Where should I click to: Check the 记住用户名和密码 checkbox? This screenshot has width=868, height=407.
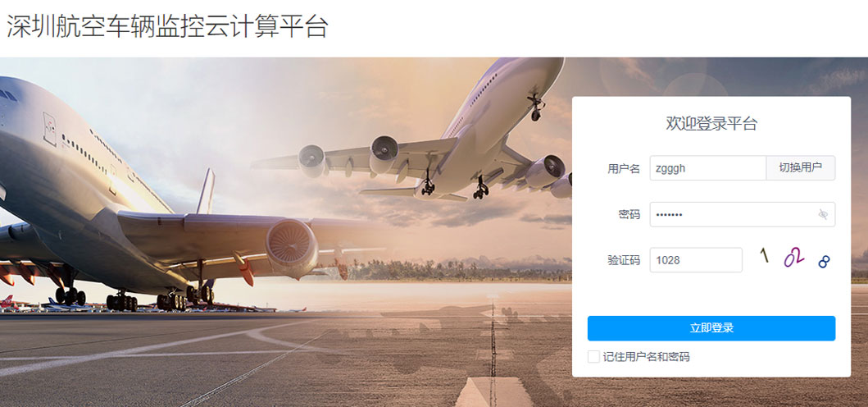tap(593, 357)
